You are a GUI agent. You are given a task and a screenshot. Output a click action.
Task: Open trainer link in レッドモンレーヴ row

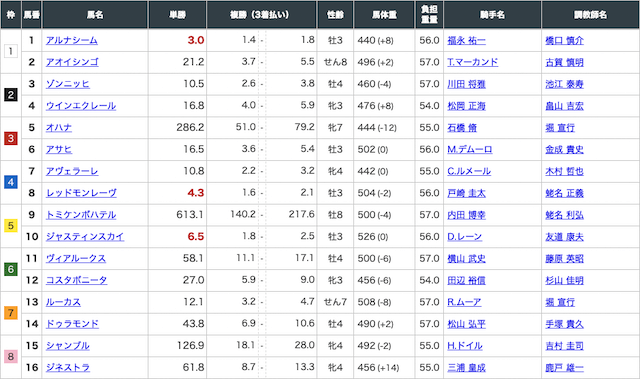click(x=564, y=193)
